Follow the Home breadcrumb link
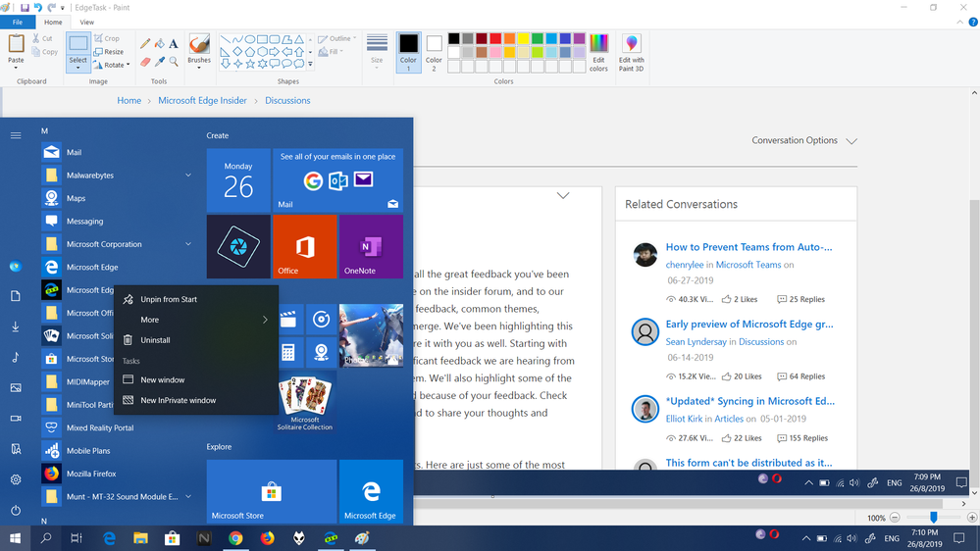980x551 pixels. [129, 100]
